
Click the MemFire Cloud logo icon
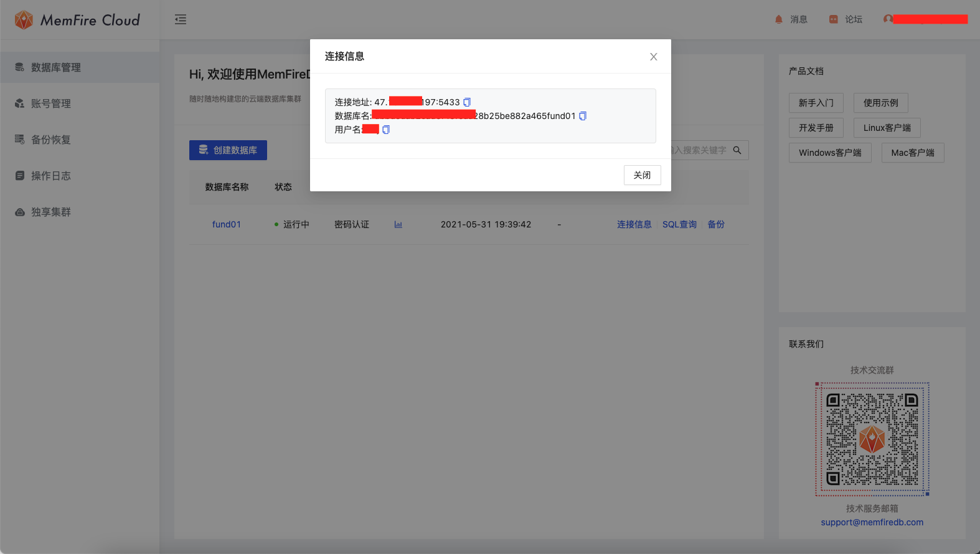coord(24,20)
